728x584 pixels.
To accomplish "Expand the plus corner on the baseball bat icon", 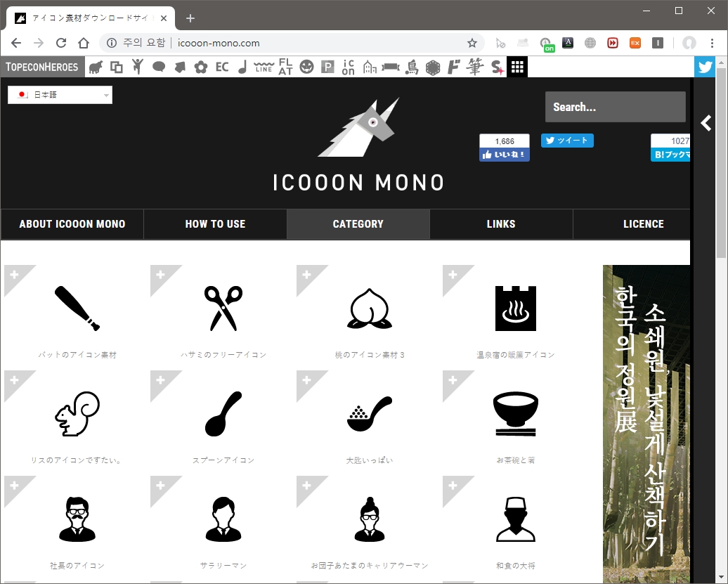I will coord(14,274).
